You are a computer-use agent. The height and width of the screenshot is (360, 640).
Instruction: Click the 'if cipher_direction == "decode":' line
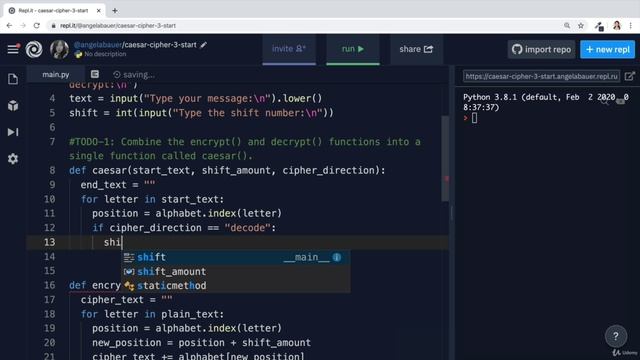pos(184,228)
